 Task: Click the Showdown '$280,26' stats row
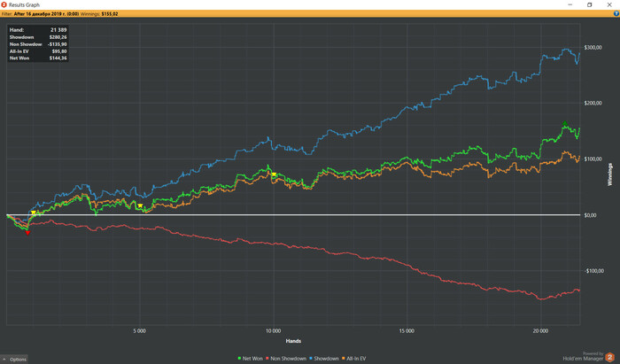[x=38, y=37]
